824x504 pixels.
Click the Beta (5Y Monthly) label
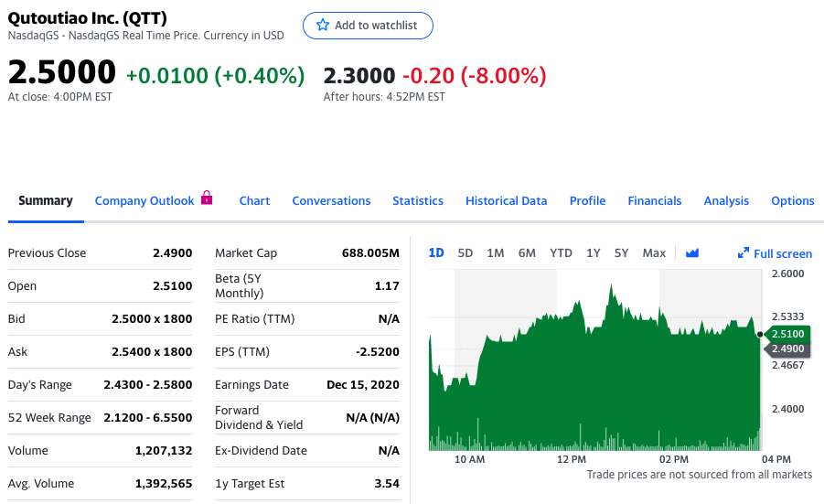pos(239,286)
